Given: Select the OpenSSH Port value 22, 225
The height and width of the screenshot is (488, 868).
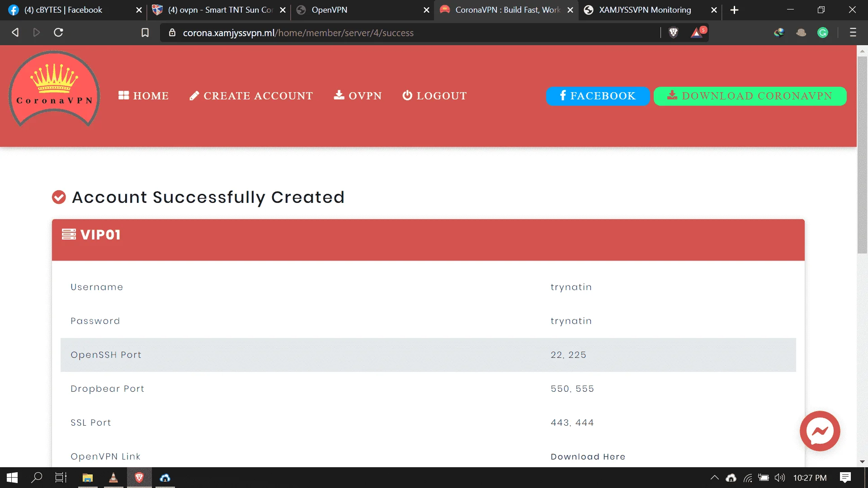Looking at the screenshot, I should [568, 355].
